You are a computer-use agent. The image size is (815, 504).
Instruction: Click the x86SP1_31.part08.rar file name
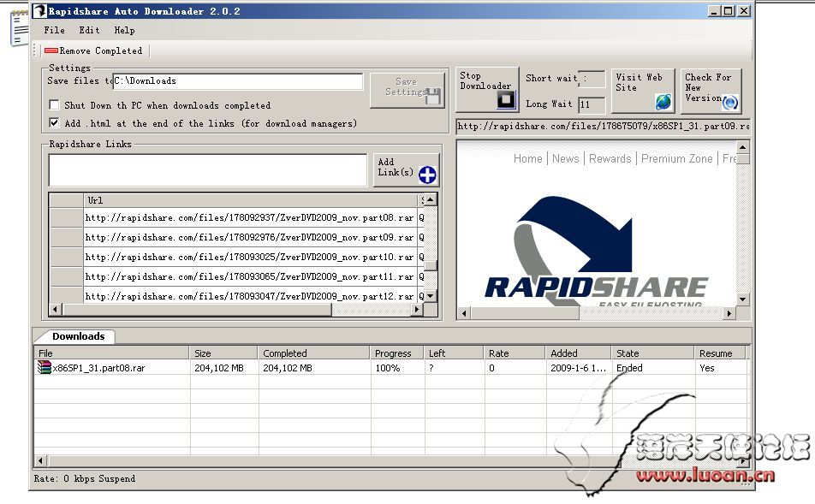tap(98, 368)
